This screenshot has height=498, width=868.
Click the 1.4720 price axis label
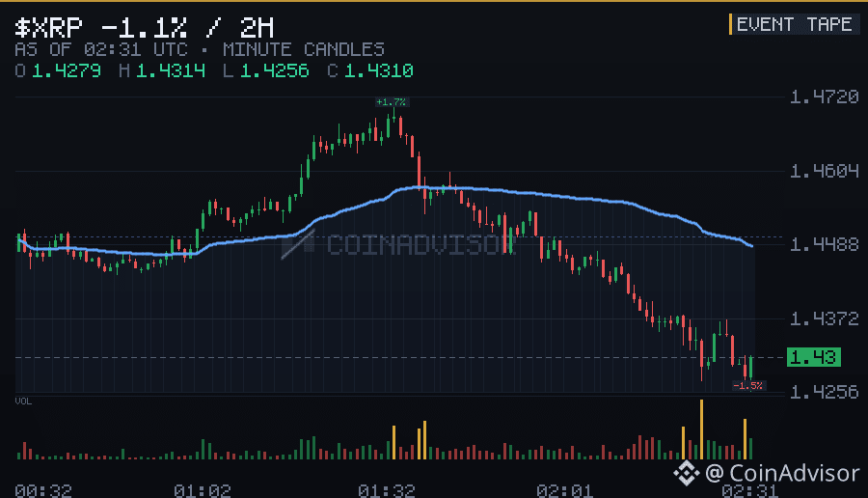point(825,97)
